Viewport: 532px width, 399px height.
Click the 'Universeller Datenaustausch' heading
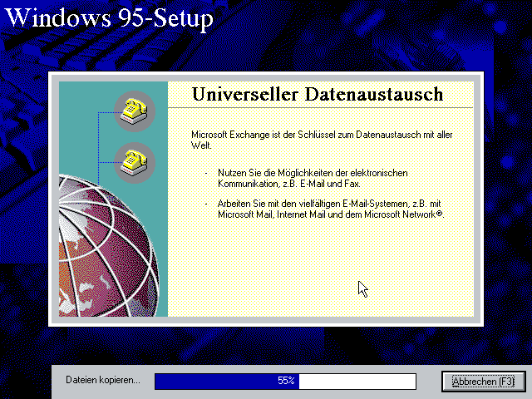(318, 94)
